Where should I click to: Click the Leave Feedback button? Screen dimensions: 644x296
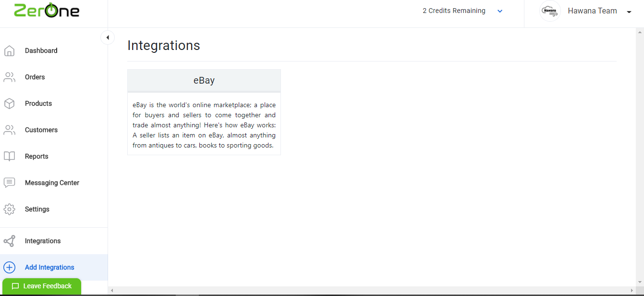pos(42,286)
